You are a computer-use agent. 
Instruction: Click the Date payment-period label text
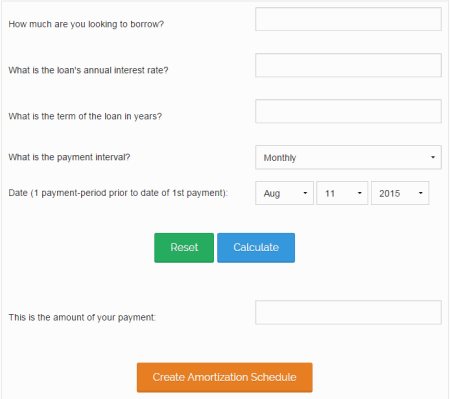(x=118, y=193)
